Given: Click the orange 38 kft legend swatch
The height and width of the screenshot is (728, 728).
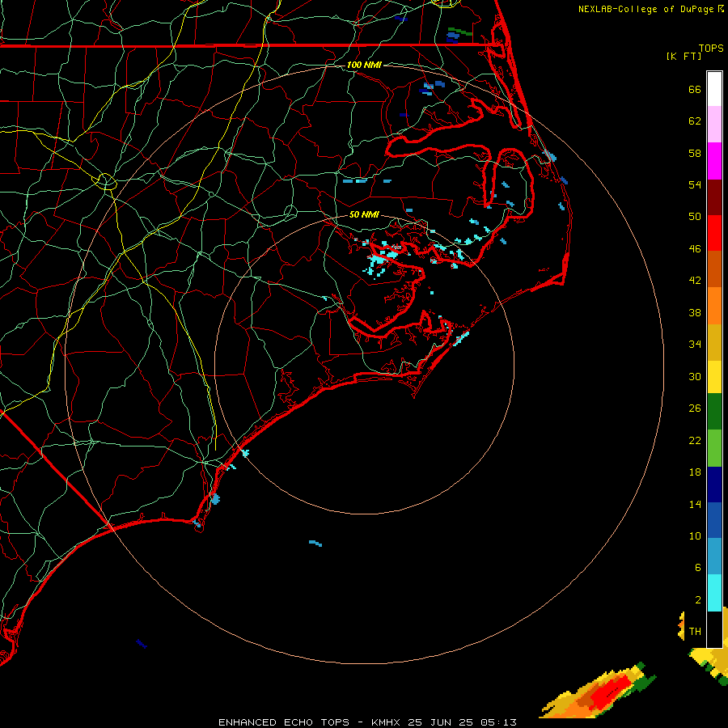Looking at the screenshot, I should pyautogui.click(x=714, y=306).
